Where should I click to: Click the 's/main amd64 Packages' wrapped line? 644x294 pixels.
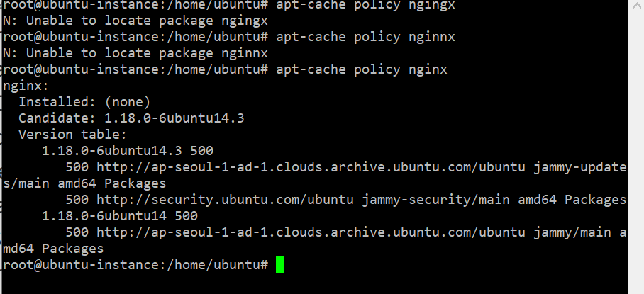click(84, 183)
